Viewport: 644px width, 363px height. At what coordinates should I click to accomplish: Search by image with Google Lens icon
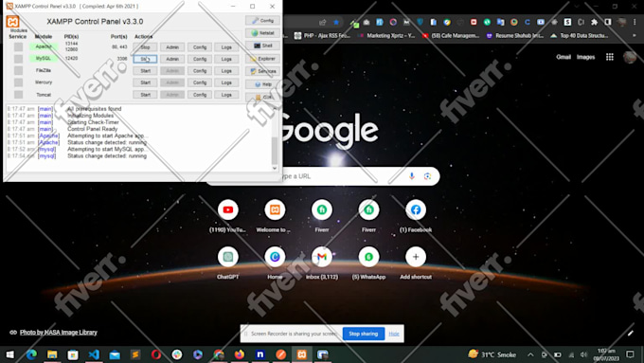pos(427,176)
